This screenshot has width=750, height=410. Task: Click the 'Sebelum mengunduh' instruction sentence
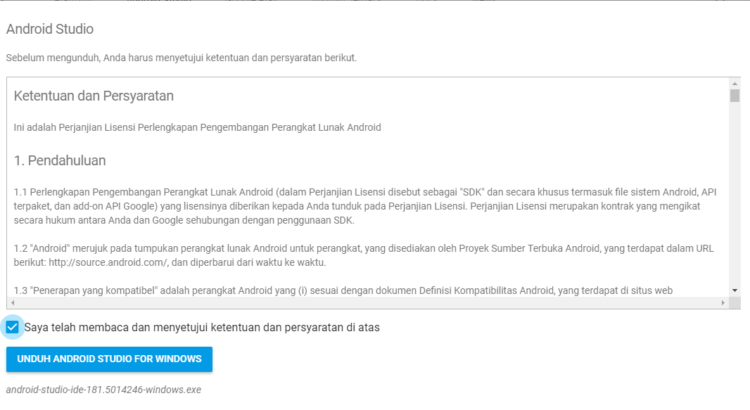point(180,58)
